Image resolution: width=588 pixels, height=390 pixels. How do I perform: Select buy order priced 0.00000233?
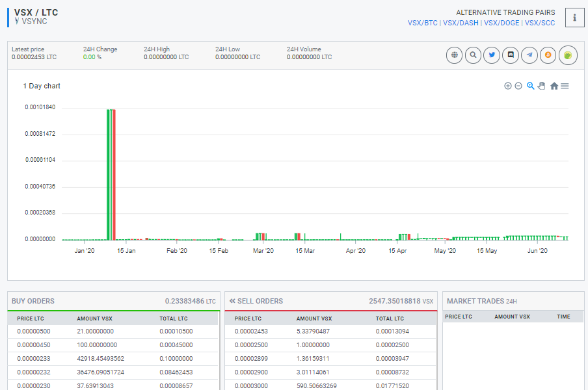tap(113, 359)
